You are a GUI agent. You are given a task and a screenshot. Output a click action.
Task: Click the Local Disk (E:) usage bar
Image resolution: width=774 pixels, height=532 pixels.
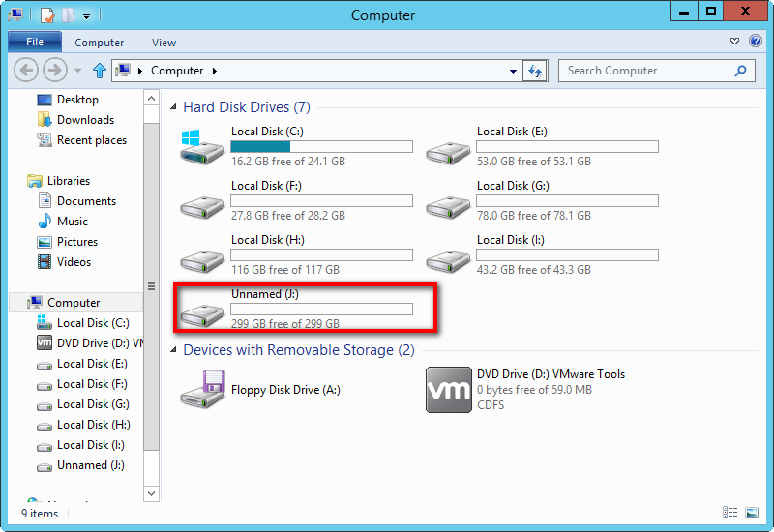567,147
